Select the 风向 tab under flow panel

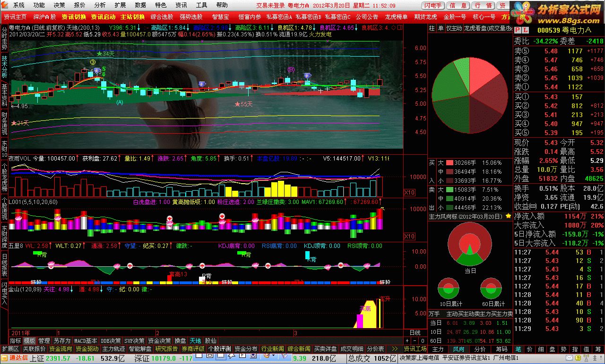pyautogui.click(x=459, y=349)
